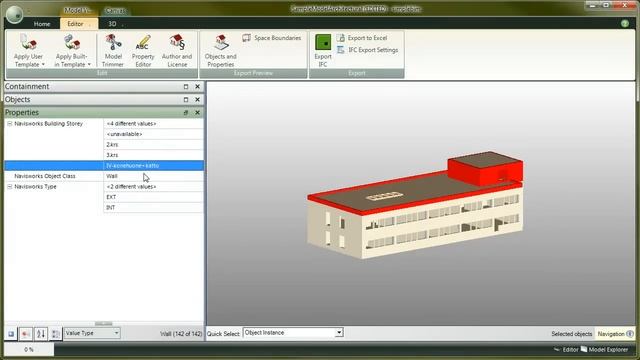Select the Canvas tab in title bar
The width and height of the screenshot is (640, 360).
click(115, 11)
